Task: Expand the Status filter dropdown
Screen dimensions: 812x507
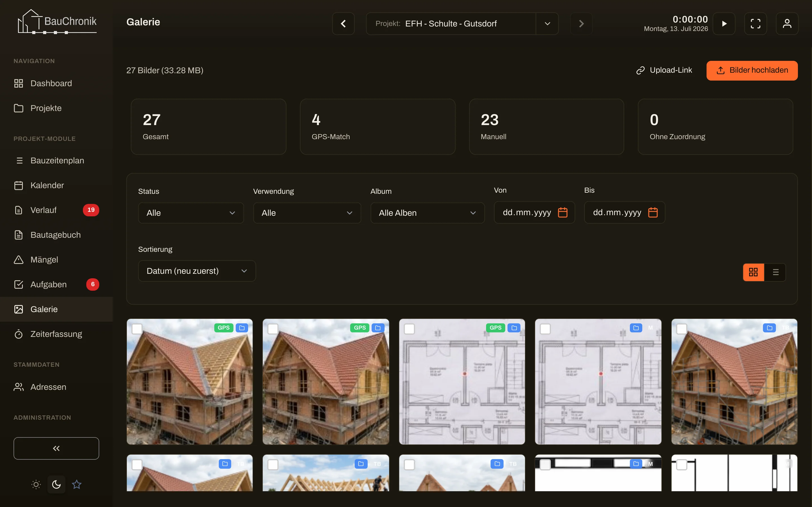Action: (x=191, y=213)
